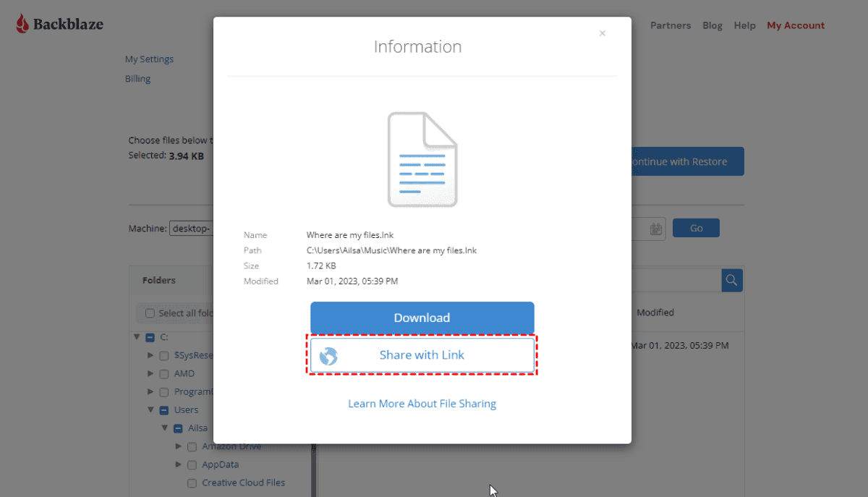Expand the AMD folder node
This screenshot has height=497, width=868.
pyautogui.click(x=150, y=373)
